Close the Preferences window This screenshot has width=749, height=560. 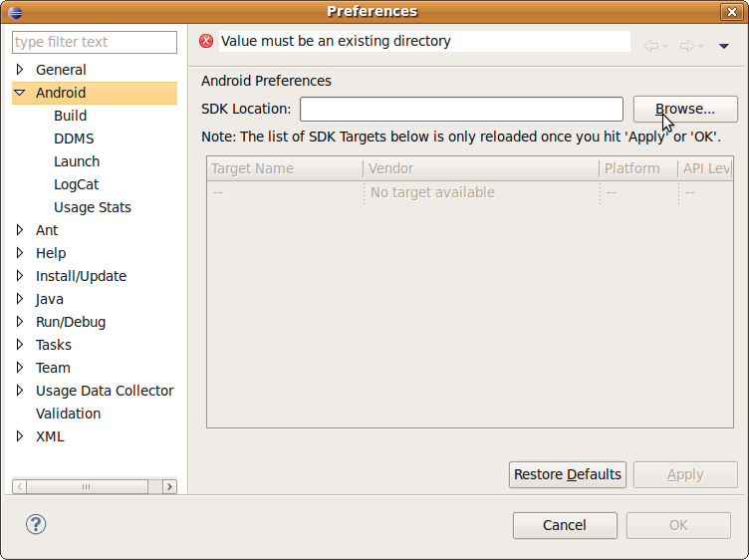click(x=731, y=12)
